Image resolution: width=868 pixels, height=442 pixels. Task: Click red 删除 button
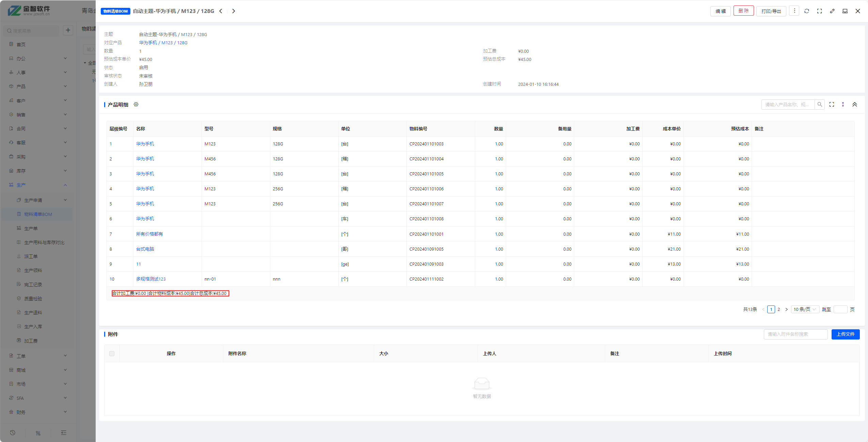[x=743, y=11]
